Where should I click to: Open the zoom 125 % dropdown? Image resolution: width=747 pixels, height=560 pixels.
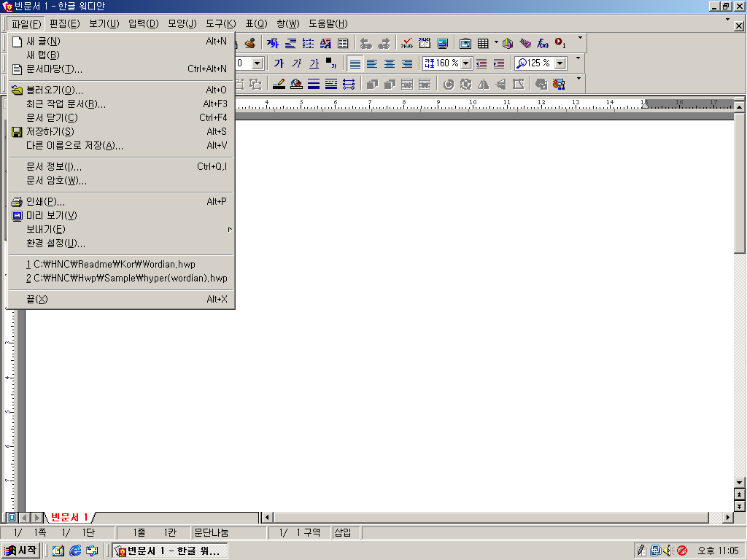(x=560, y=63)
